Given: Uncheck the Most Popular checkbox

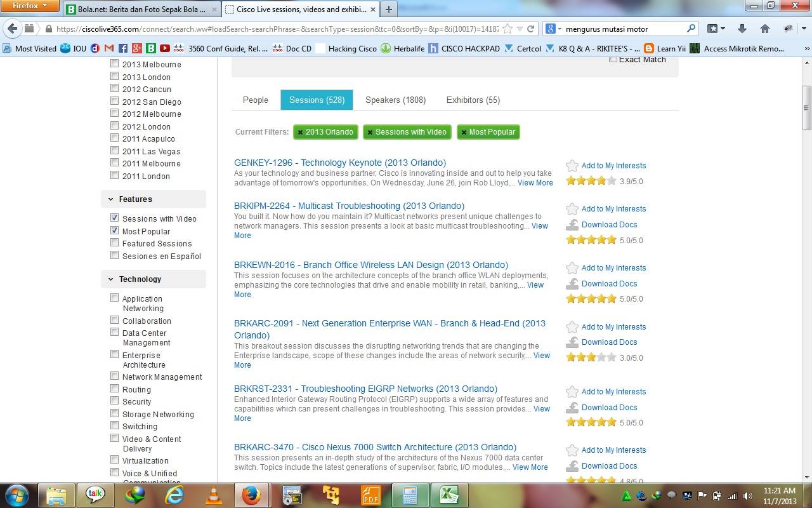Looking at the screenshot, I should 115,231.
